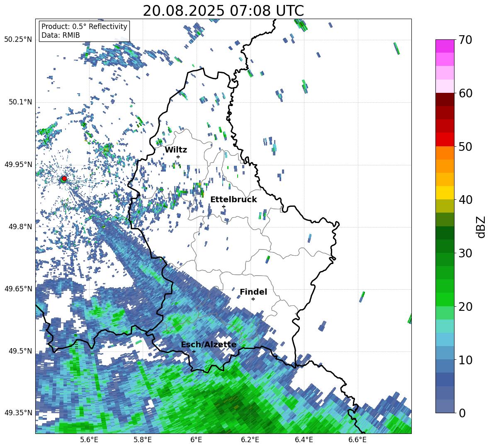Click the 6.2°E longitude label
Image resolution: width=491 pixels, height=448 pixels.
250,440
